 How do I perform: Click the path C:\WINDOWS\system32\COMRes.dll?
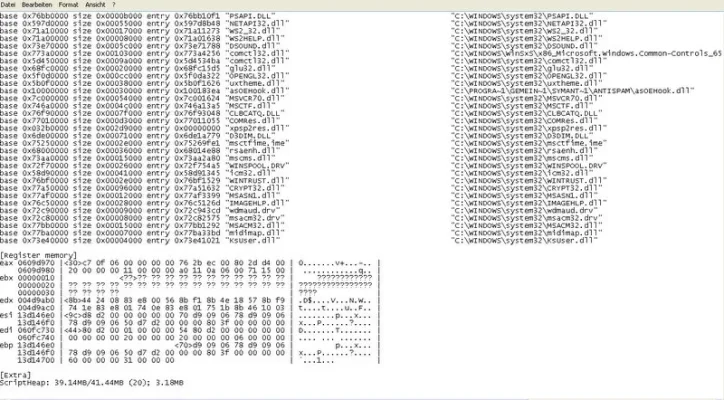tap(524, 121)
